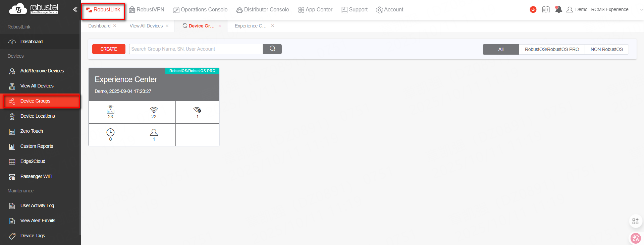
Task: Refresh the Device Gr… tab via its icon
Action: click(x=185, y=26)
